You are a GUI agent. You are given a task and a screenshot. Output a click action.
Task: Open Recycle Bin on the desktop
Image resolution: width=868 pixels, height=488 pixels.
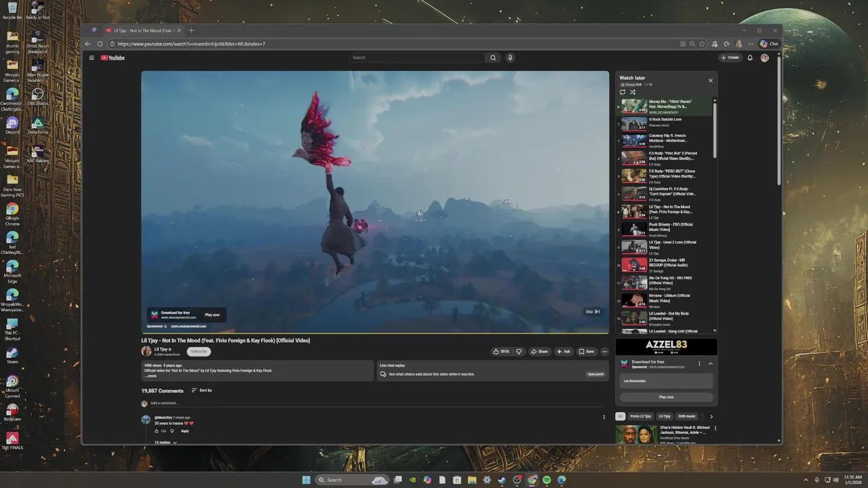pos(12,11)
